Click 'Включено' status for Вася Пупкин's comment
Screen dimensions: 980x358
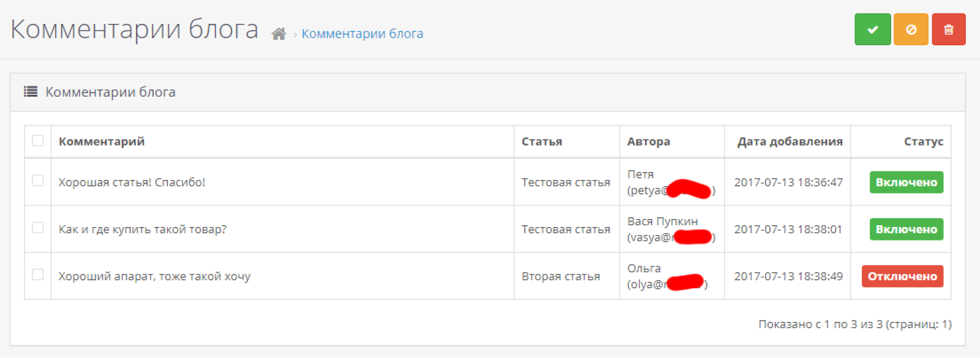pyautogui.click(x=907, y=229)
